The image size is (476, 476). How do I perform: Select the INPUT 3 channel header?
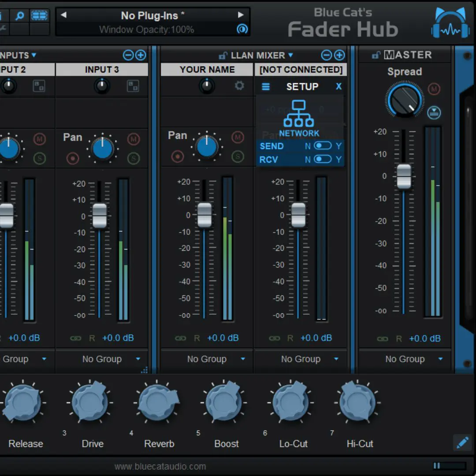[x=102, y=70]
